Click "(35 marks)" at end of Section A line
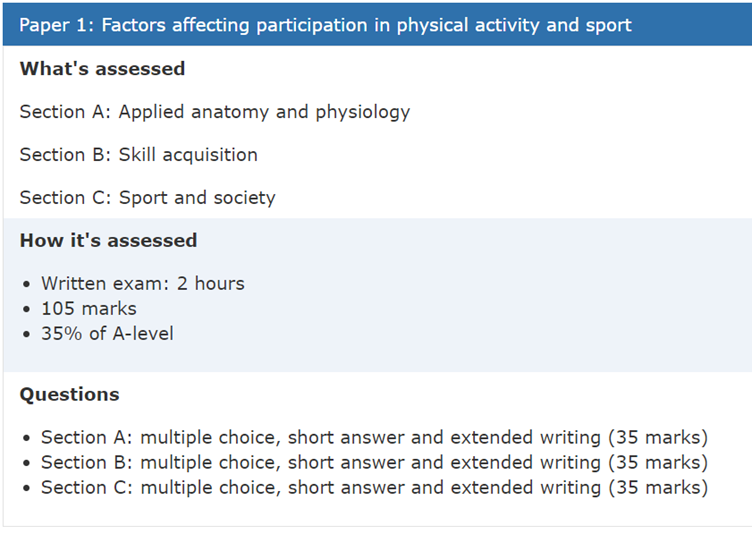The width and height of the screenshot is (752, 534). (658, 438)
